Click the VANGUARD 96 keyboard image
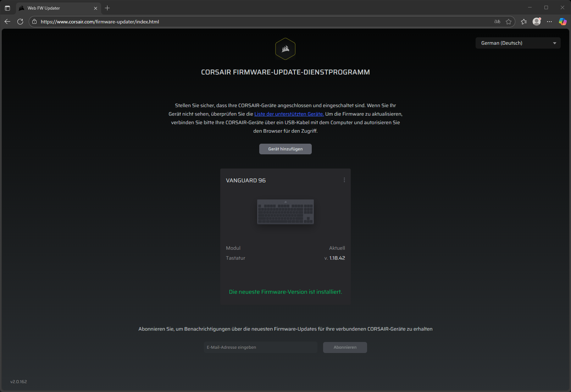 (x=285, y=212)
